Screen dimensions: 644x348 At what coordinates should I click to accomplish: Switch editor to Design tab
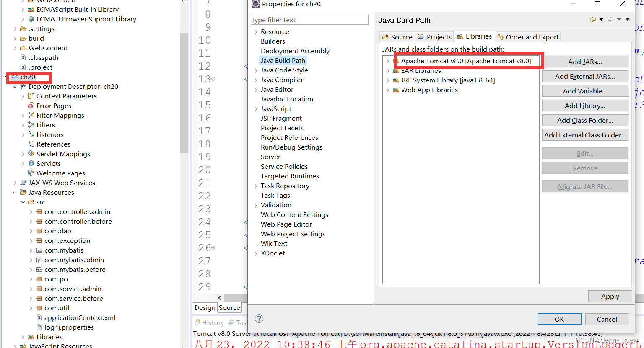205,308
